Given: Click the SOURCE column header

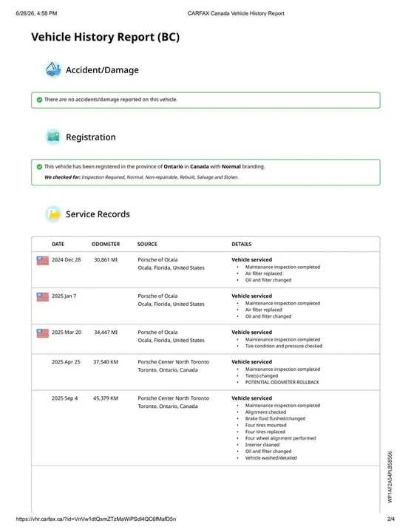Looking at the screenshot, I should coord(147,244).
